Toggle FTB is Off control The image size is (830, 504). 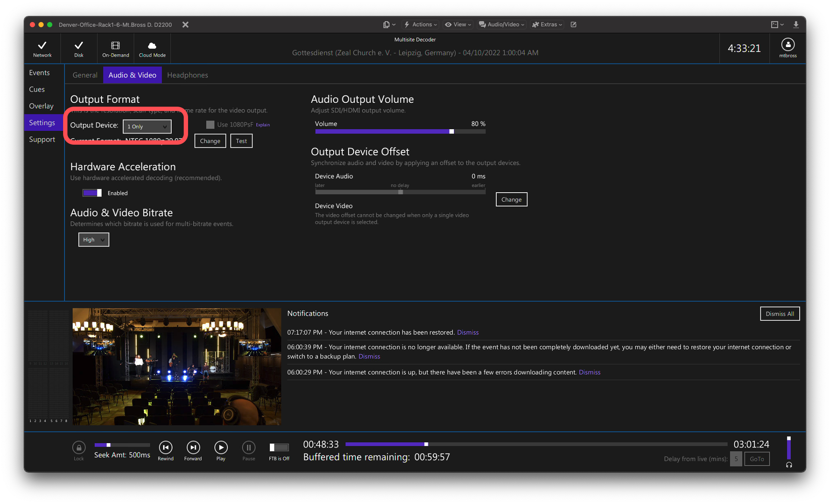(279, 448)
